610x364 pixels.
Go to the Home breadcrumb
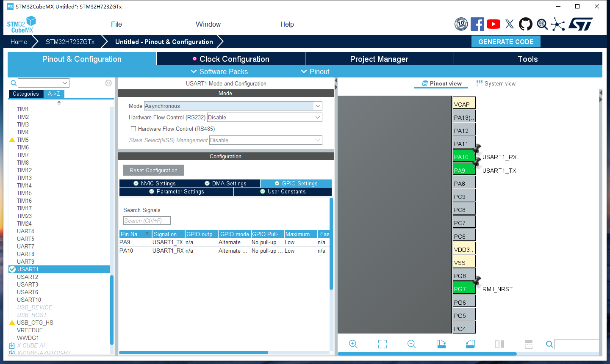[19, 41]
